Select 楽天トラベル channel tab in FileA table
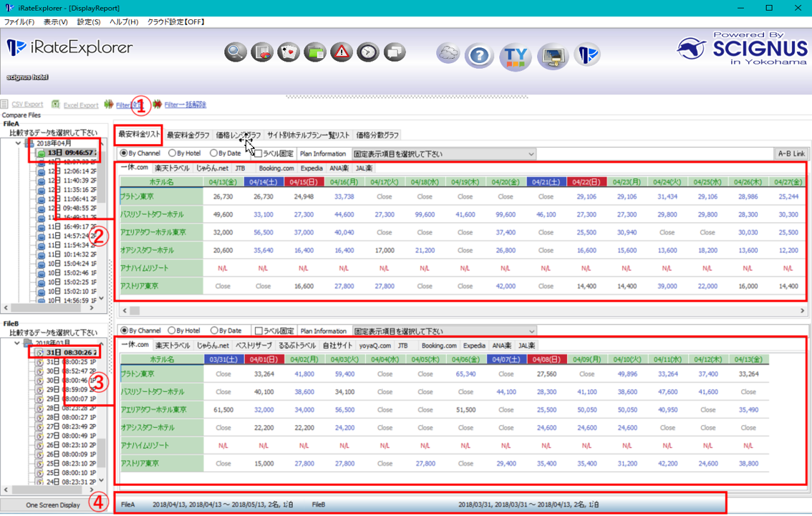Viewport: 812px width, 516px height. coord(173,168)
